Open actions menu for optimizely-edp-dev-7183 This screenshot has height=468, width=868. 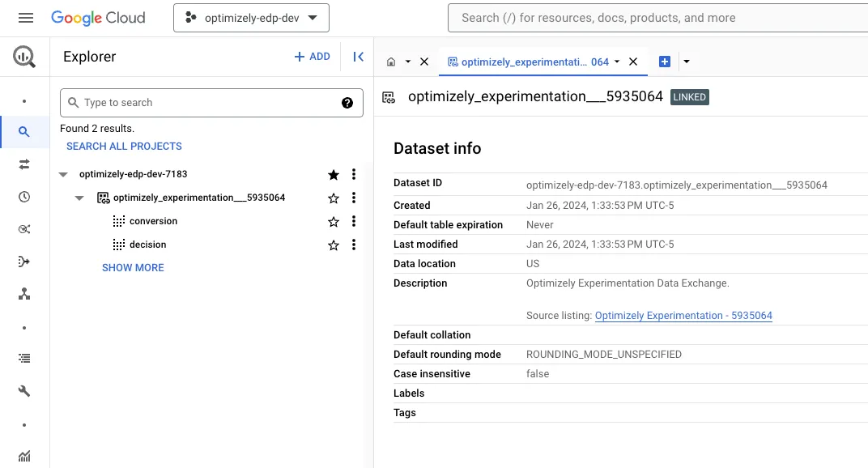tap(354, 174)
